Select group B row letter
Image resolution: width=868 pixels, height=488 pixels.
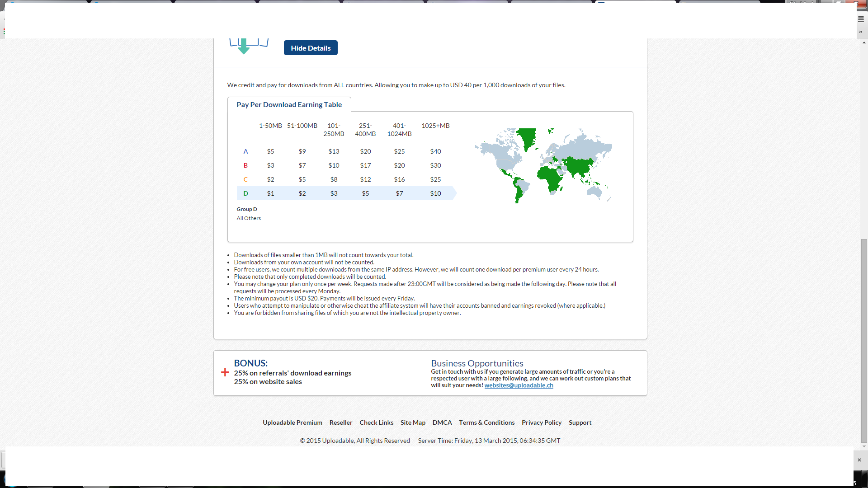tap(245, 165)
